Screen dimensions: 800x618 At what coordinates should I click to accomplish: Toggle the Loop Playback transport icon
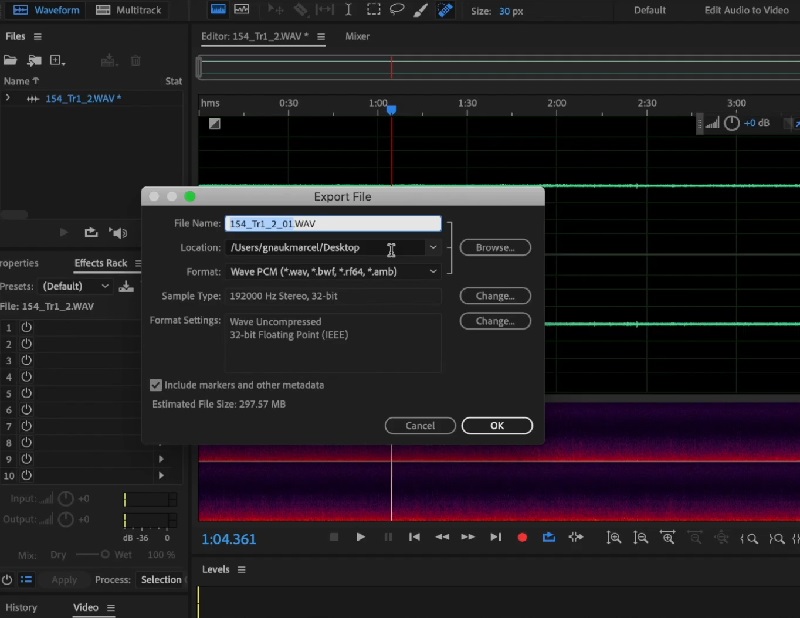(x=549, y=537)
